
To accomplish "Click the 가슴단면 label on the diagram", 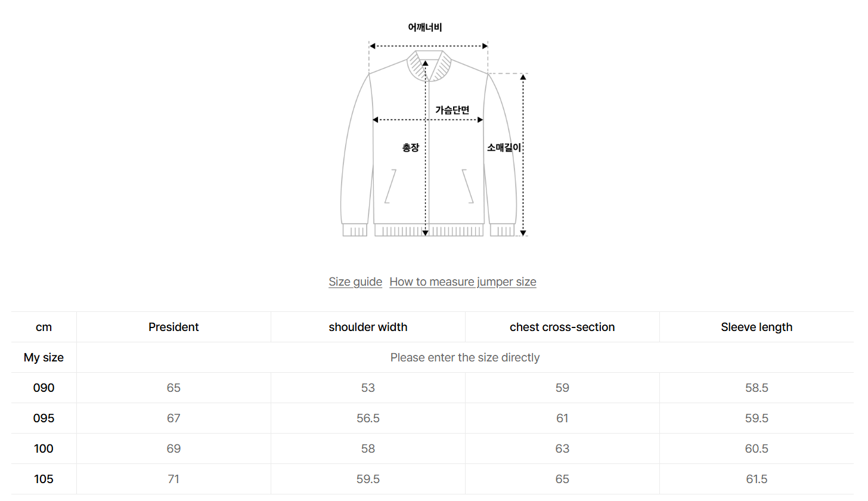I will click(x=452, y=110).
